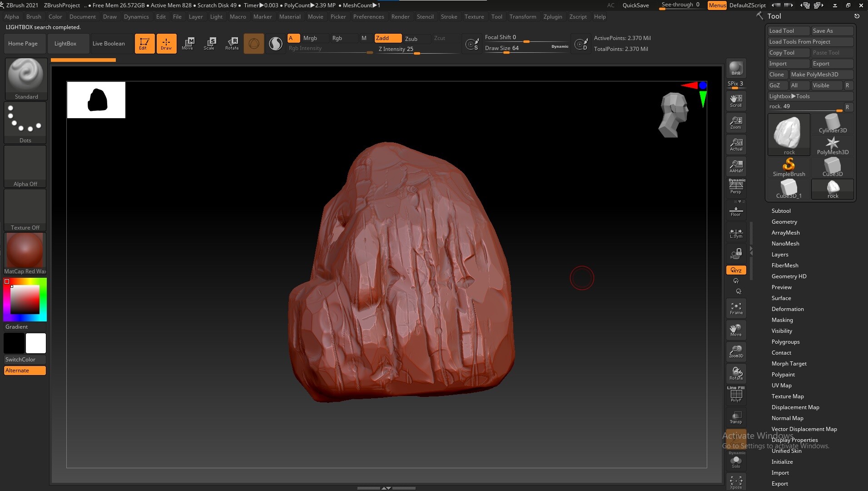Expand the Subtool subpalette
The height and width of the screenshot is (491, 868).
pyautogui.click(x=781, y=210)
